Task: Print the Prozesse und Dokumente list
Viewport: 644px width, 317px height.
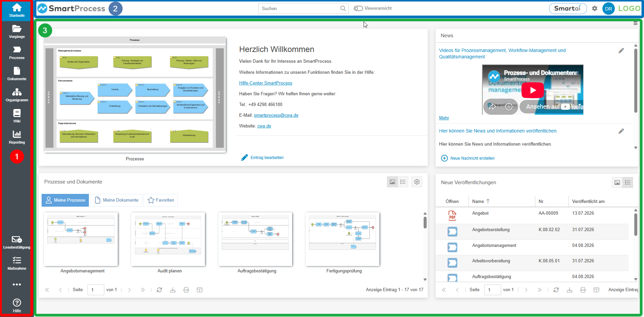Action: pos(186,290)
